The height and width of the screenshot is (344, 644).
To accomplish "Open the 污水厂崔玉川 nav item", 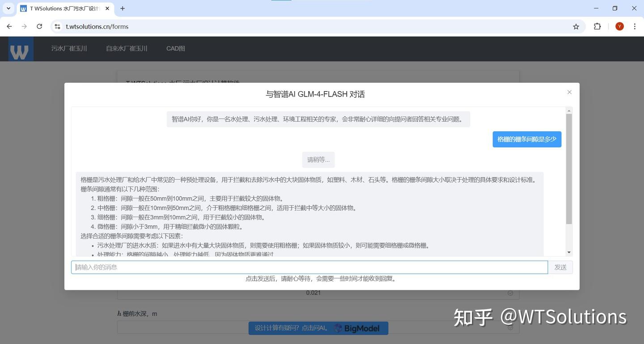I will (x=69, y=48).
